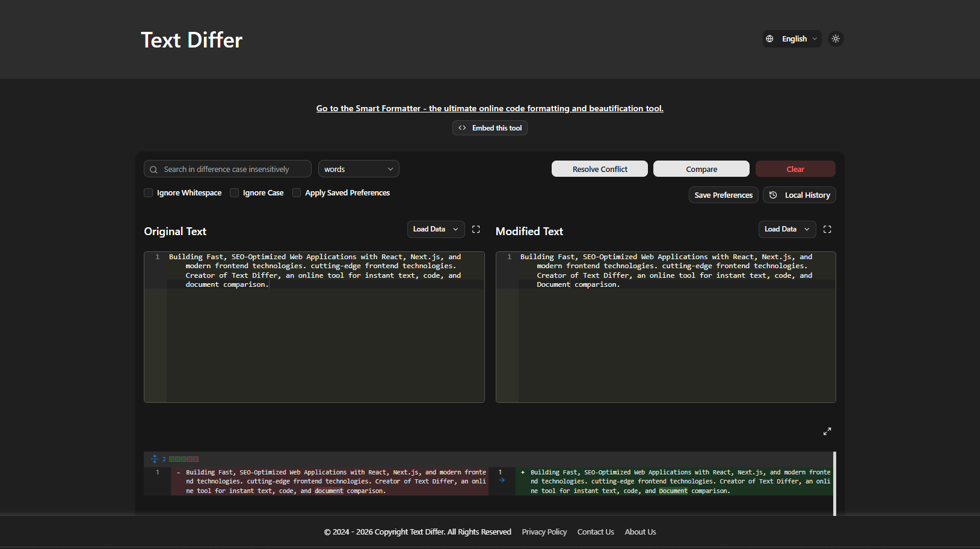Toggle the light/dark theme sun icon

tap(836, 38)
